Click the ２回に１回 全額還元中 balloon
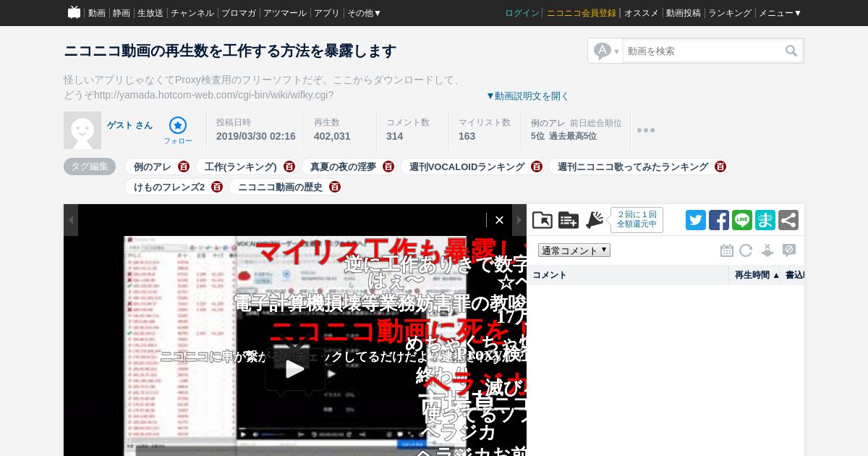This screenshot has width=868, height=456. [637, 220]
